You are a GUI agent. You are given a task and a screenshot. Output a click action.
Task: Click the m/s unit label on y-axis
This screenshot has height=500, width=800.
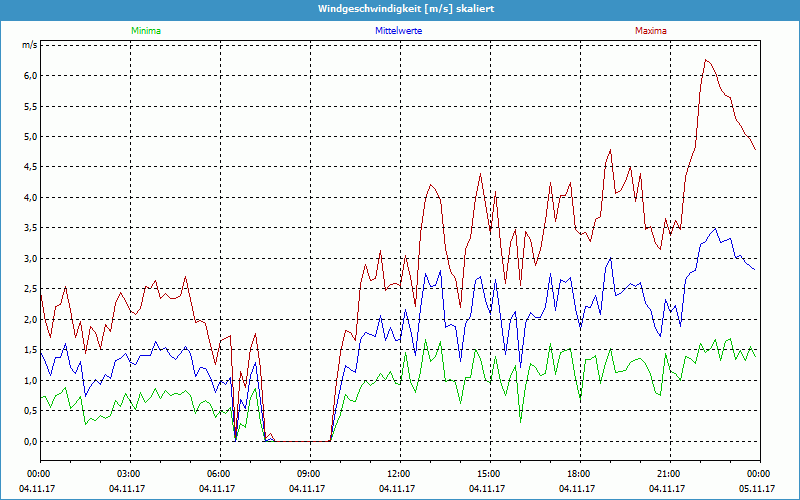pos(29,46)
